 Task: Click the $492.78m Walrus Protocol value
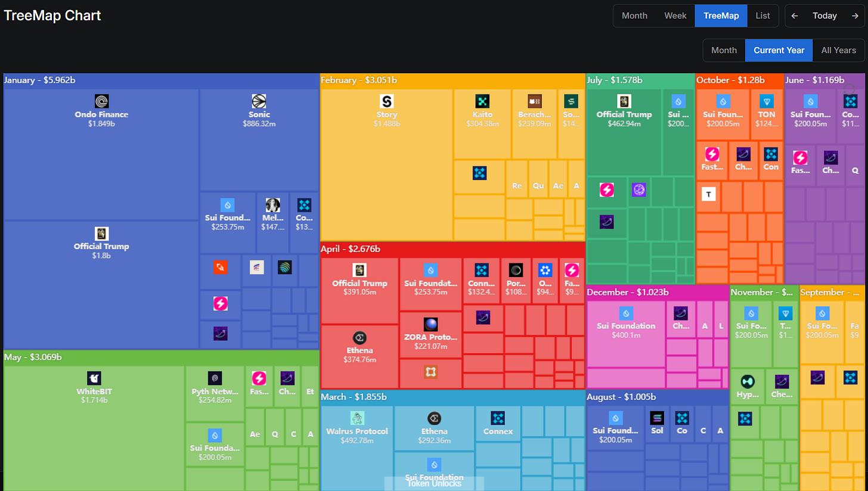point(357,440)
